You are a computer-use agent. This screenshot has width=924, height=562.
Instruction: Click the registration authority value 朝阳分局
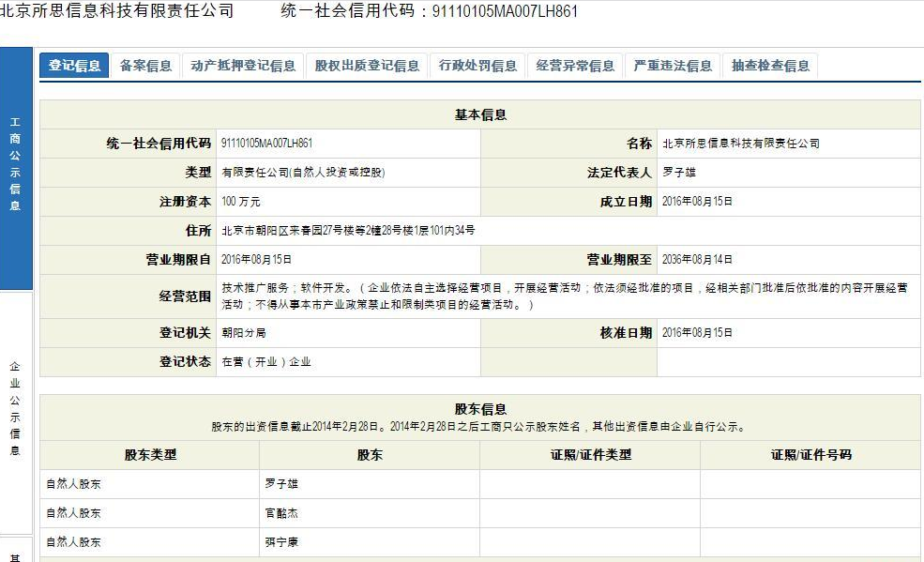coord(243,333)
